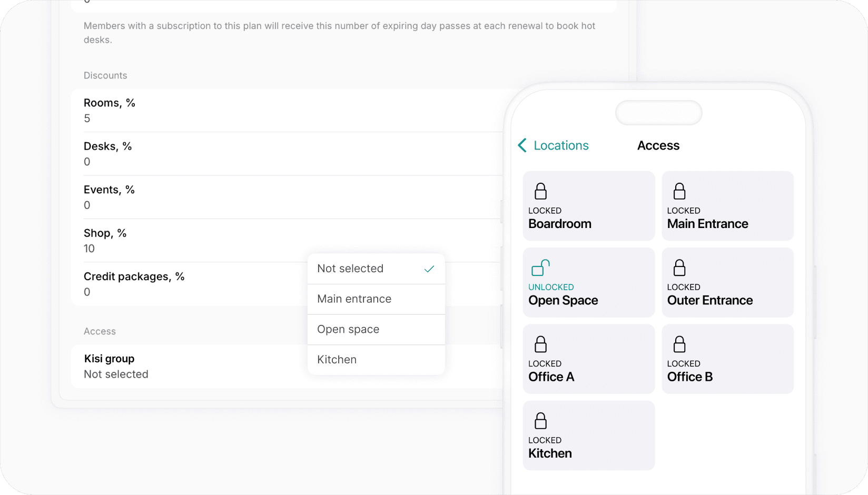Click the Boardroom lock icon
The image size is (868, 495).
541,191
